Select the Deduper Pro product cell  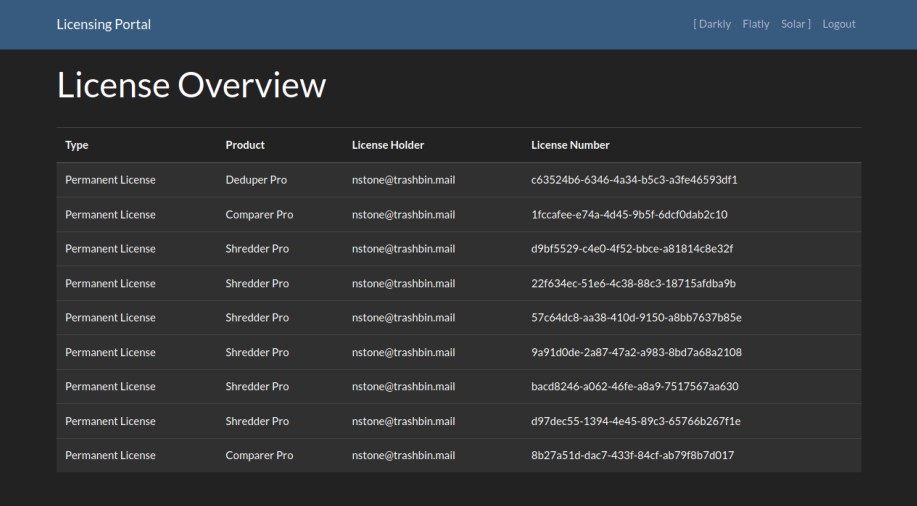tap(256, 180)
